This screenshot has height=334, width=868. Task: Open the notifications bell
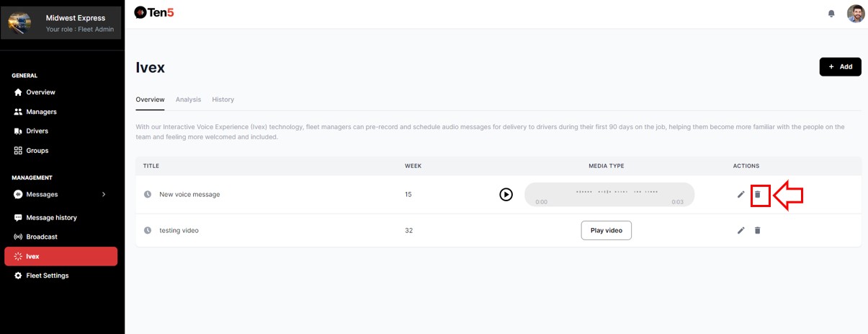click(x=831, y=14)
